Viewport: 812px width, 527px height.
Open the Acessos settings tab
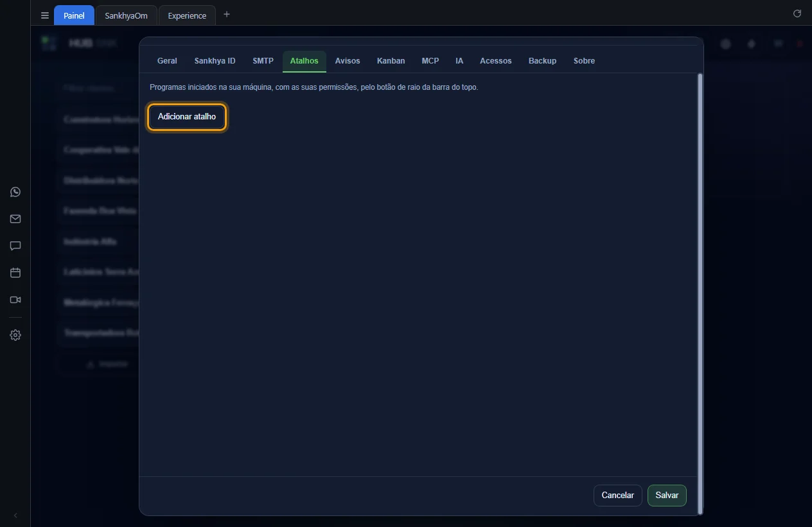[x=496, y=61]
